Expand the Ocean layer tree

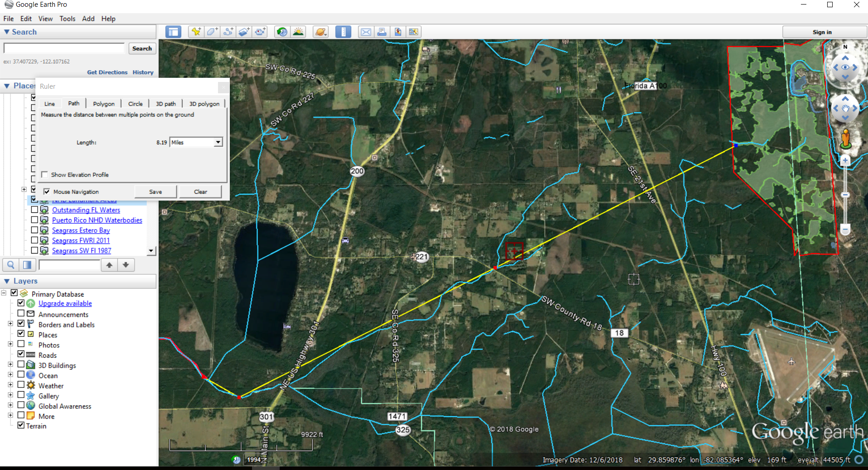coord(10,374)
